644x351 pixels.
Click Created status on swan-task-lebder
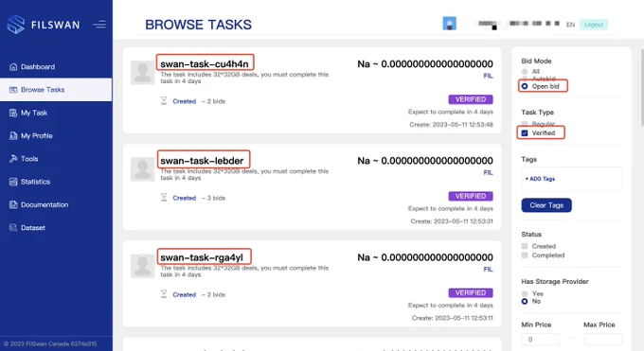pyautogui.click(x=184, y=198)
